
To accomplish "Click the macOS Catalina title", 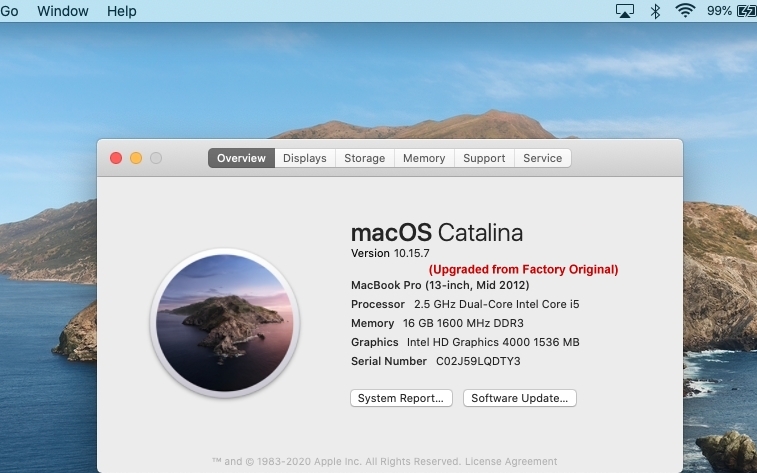I will 437,233.
